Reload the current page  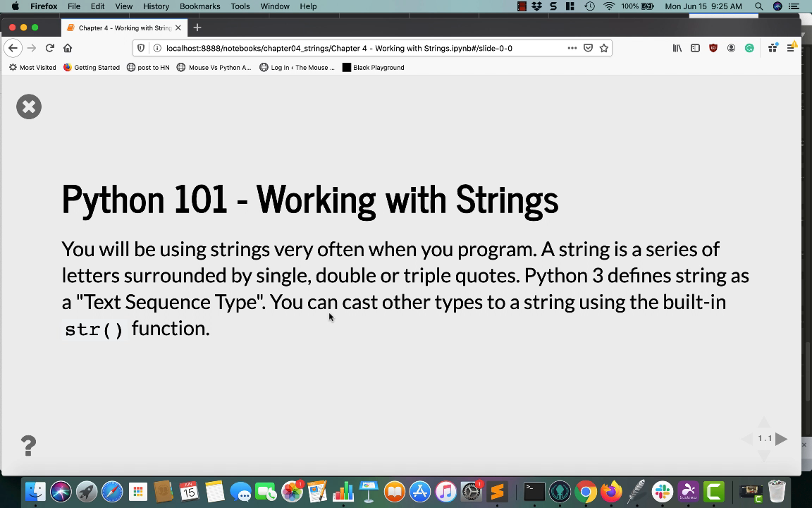(x=49, y=48)
